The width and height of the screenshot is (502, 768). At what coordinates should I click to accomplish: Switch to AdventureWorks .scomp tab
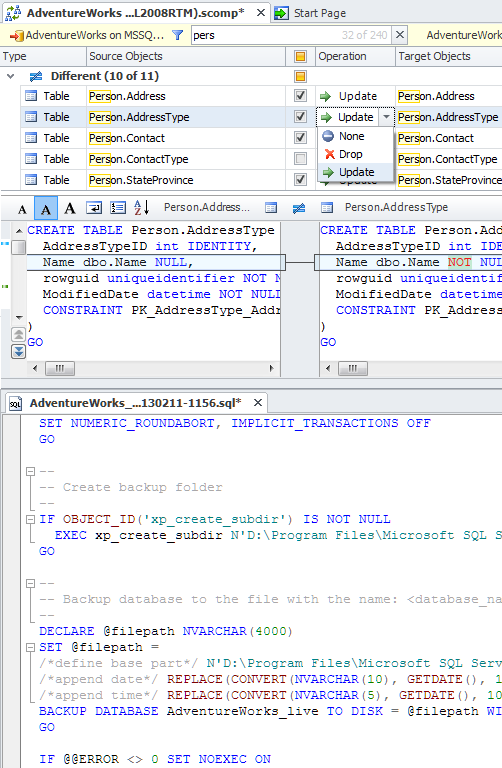pos(135,13)
